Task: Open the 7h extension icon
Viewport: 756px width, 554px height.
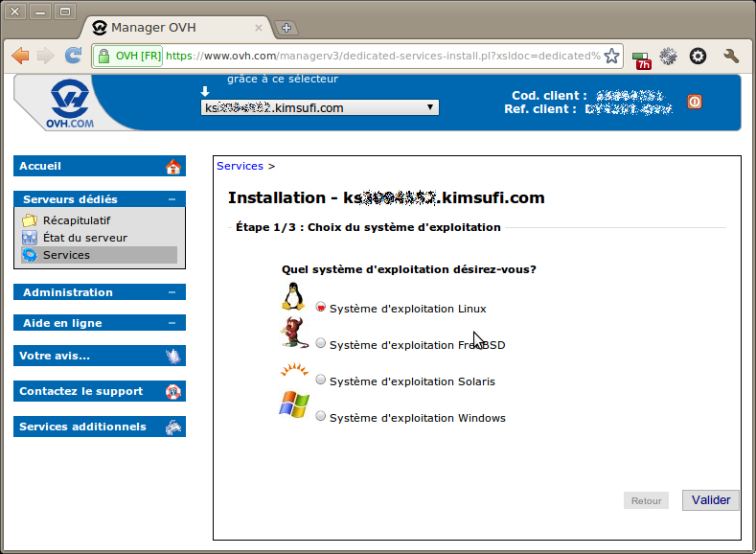Action: tap(641, 58)
